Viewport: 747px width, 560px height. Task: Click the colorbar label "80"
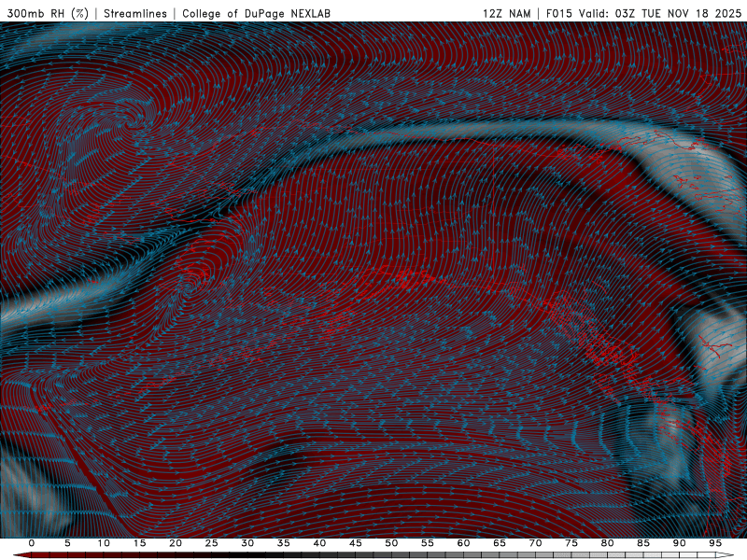pos(607,543)
